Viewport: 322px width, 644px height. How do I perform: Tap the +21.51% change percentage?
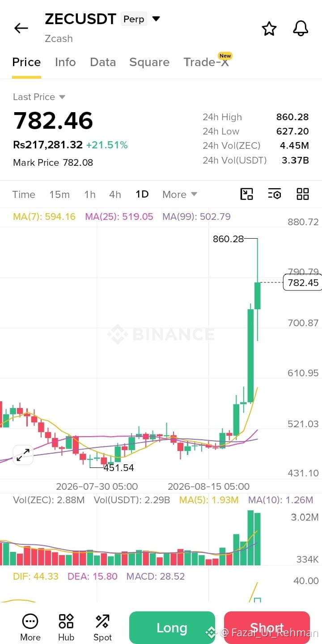[107, 145]
